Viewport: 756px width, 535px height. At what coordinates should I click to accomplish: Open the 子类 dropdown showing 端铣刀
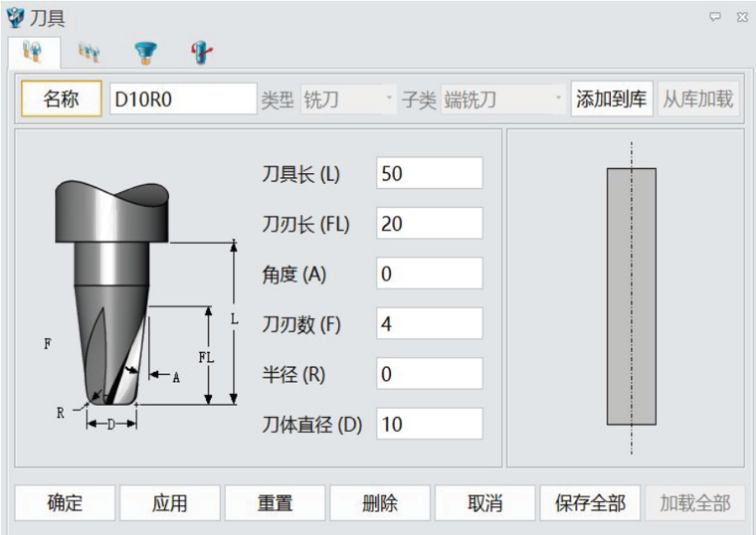tap(502, 100)
